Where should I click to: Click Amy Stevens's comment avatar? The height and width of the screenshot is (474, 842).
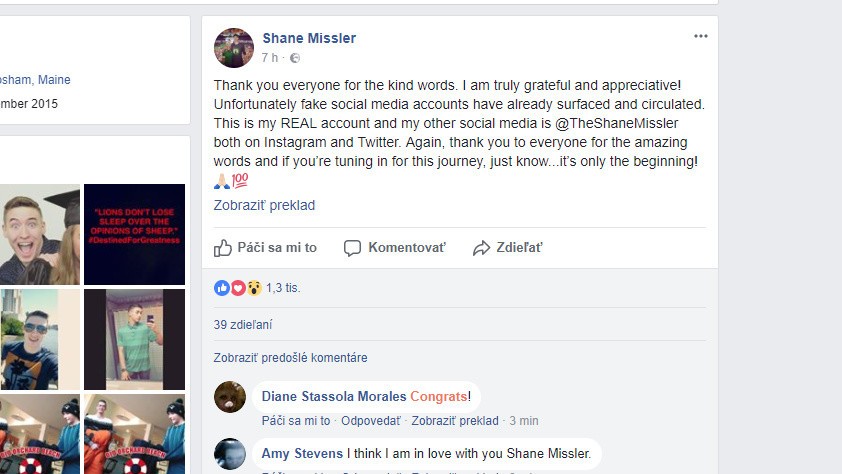point(230,454)
